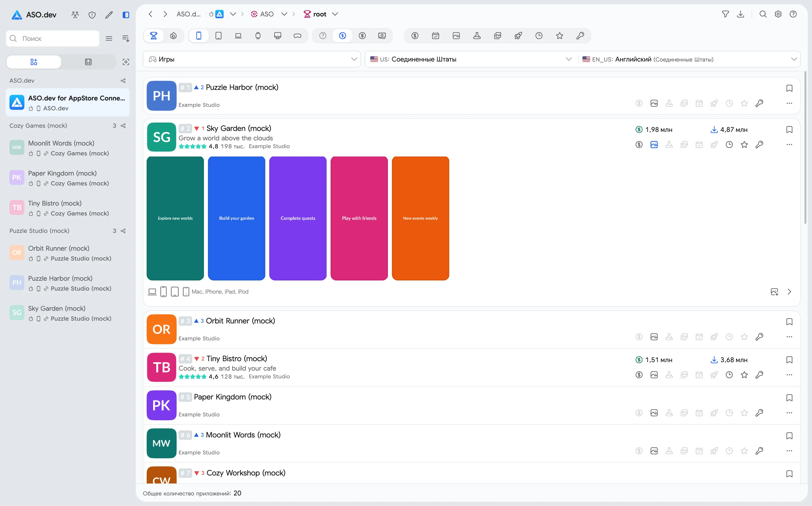Click the download icon in top bar
Screen dimensions: 812x506
point(741,14)
